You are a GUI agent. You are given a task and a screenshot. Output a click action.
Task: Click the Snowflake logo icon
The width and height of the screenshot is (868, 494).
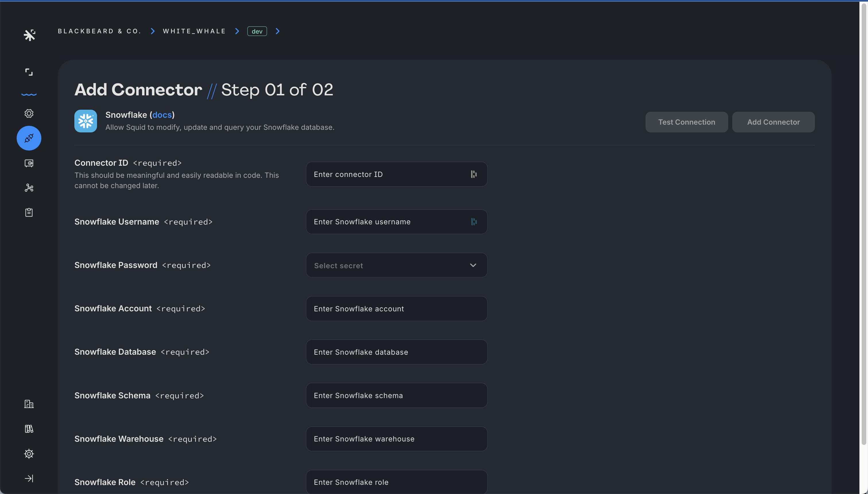click(86, 121)
